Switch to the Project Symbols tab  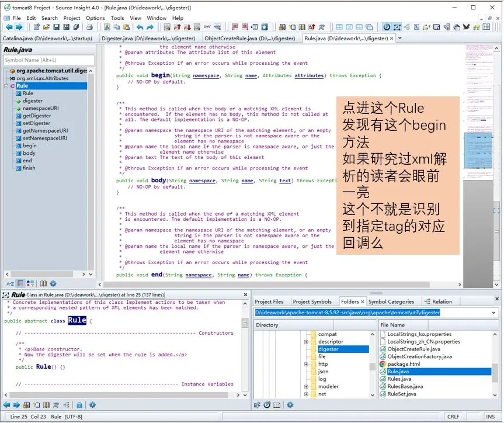coord(312,301)
